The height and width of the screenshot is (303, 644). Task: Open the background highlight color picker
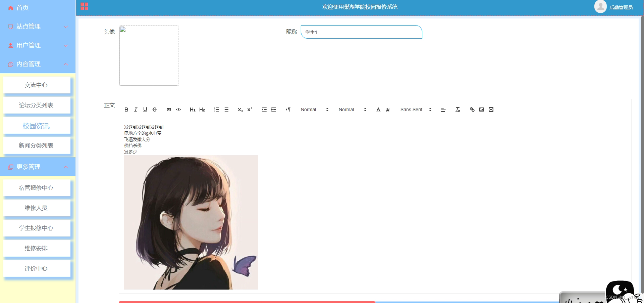tap(387, 110)
